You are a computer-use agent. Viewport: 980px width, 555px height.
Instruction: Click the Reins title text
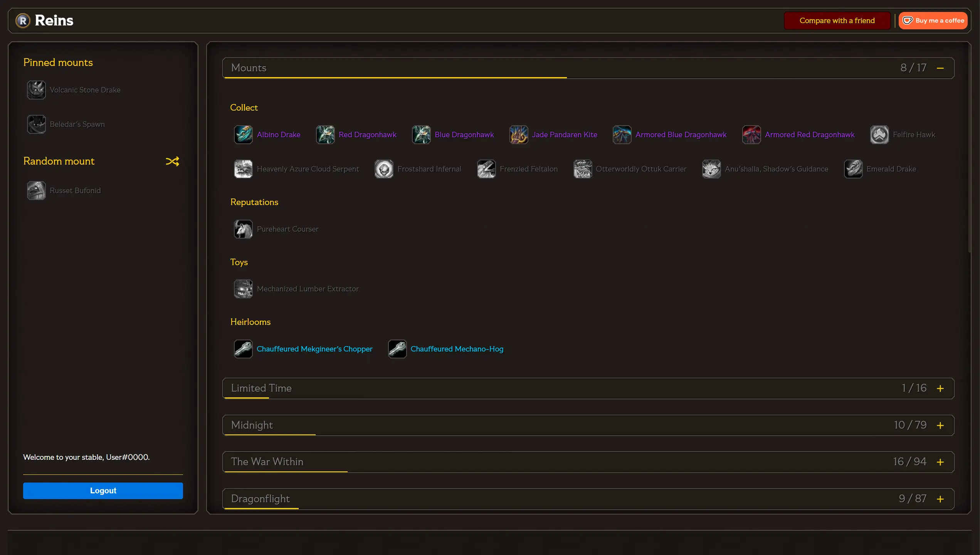(x=54, y=20)
